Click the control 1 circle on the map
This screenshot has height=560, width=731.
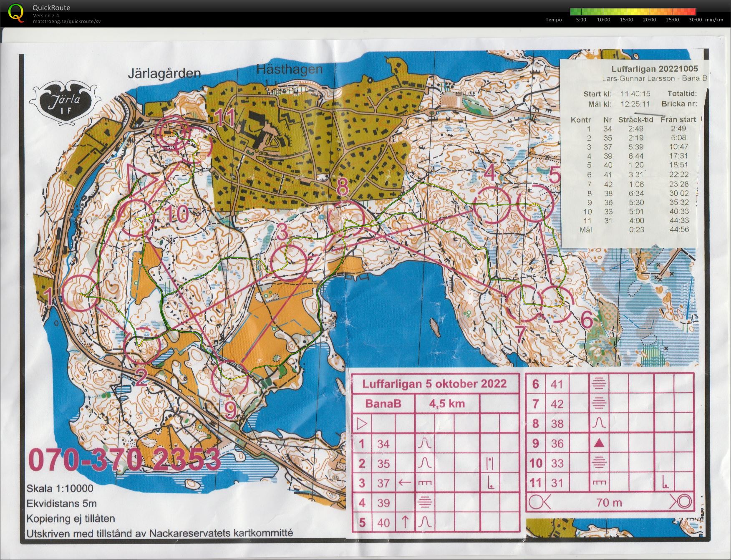[81, 293]
